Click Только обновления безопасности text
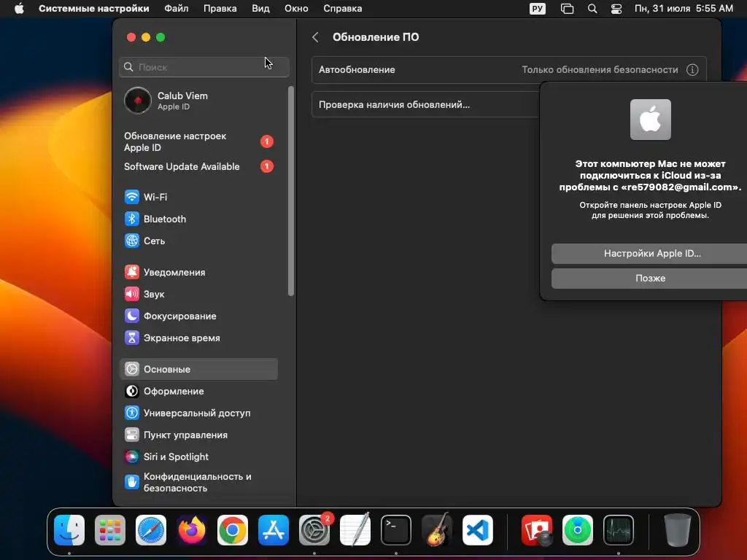747x560 pixels. (600, 69)
